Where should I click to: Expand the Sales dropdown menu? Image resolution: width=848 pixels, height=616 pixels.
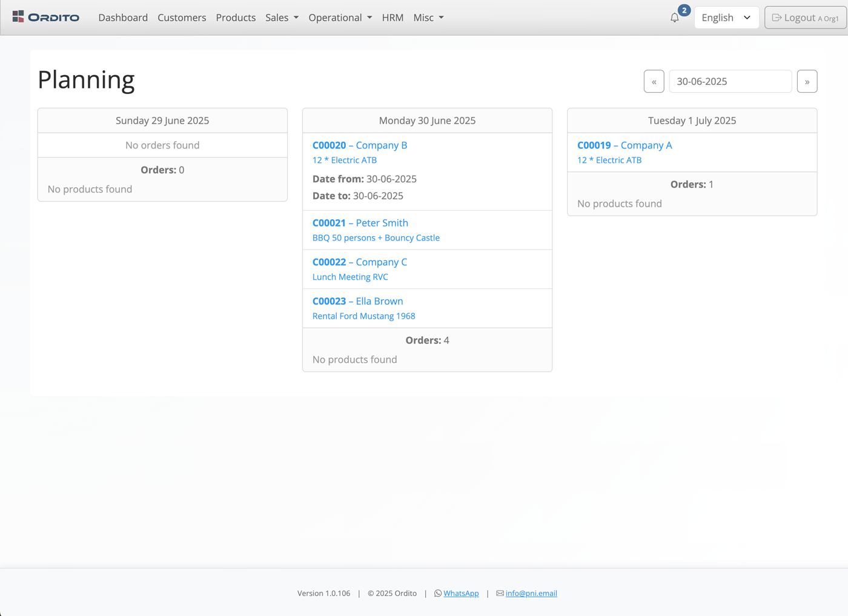(282, 18)
